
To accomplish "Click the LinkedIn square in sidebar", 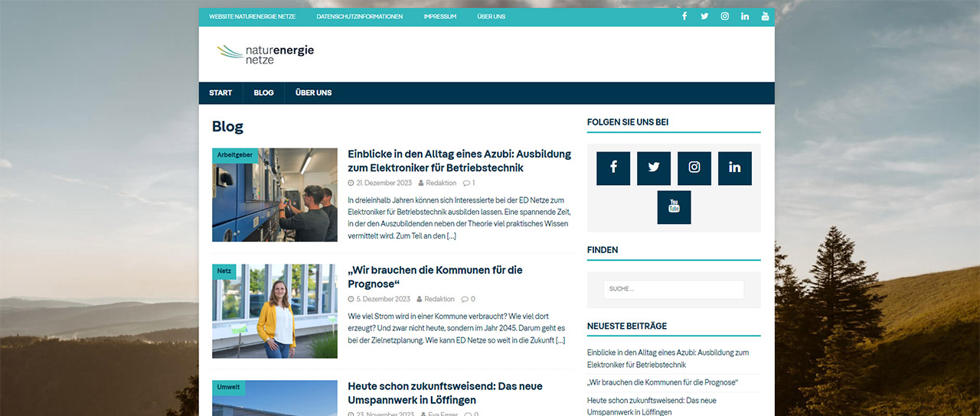I will tap(735, 168).
